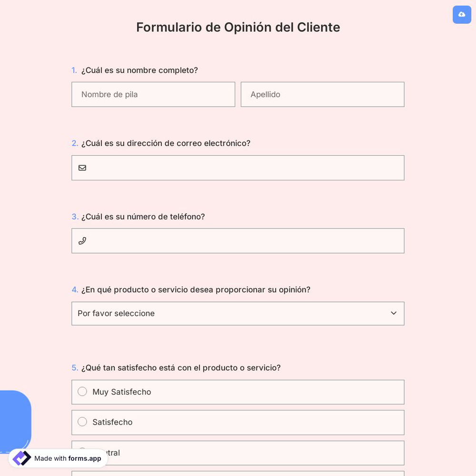Click the forms.app logo icon

pyautogui.click(x=22, y=458)
